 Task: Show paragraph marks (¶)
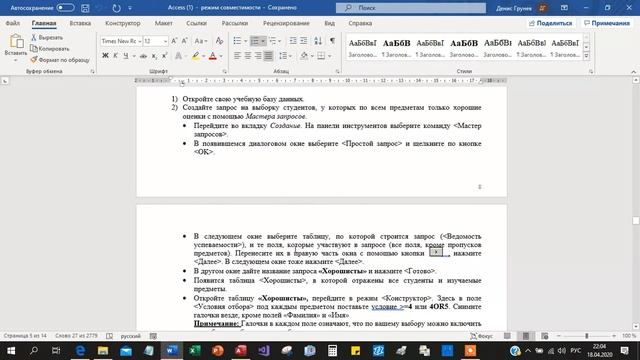coord(333,41)
